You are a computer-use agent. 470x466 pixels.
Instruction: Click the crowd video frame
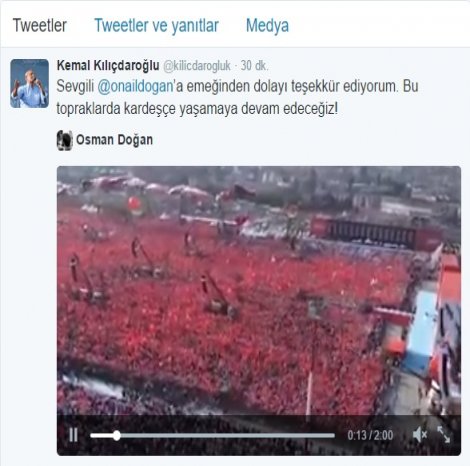coord(259,290)
